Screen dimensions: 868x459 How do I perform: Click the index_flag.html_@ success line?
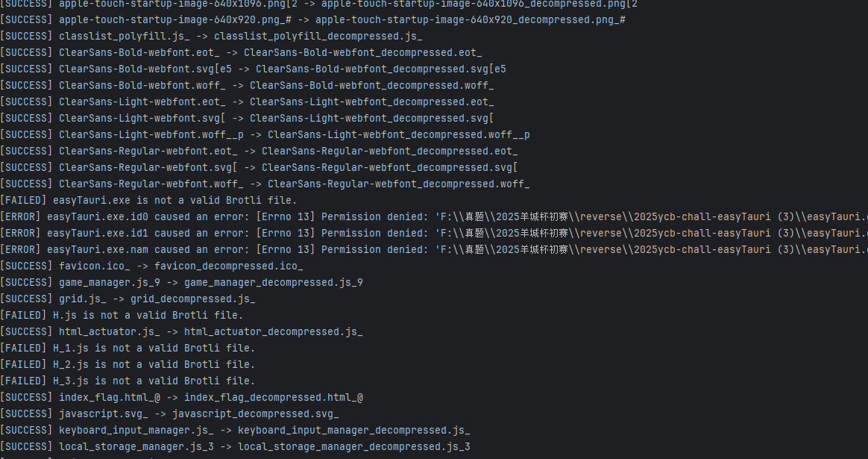point(181,397)
